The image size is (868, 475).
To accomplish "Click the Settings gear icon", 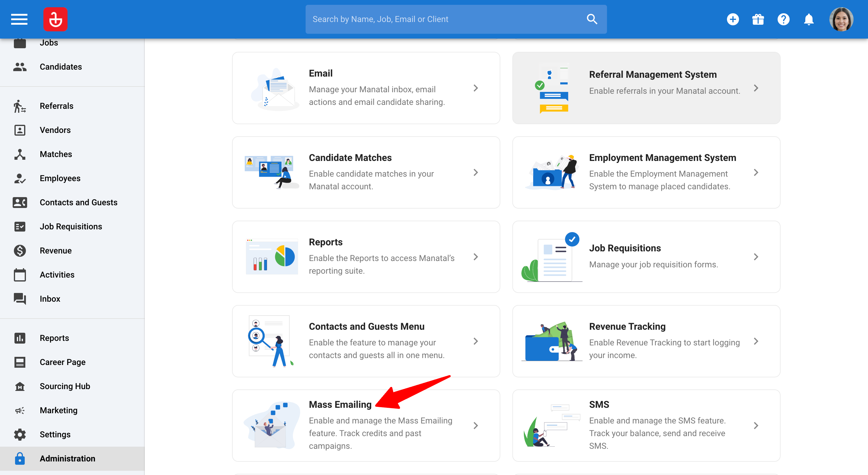I will click(20, 435).
